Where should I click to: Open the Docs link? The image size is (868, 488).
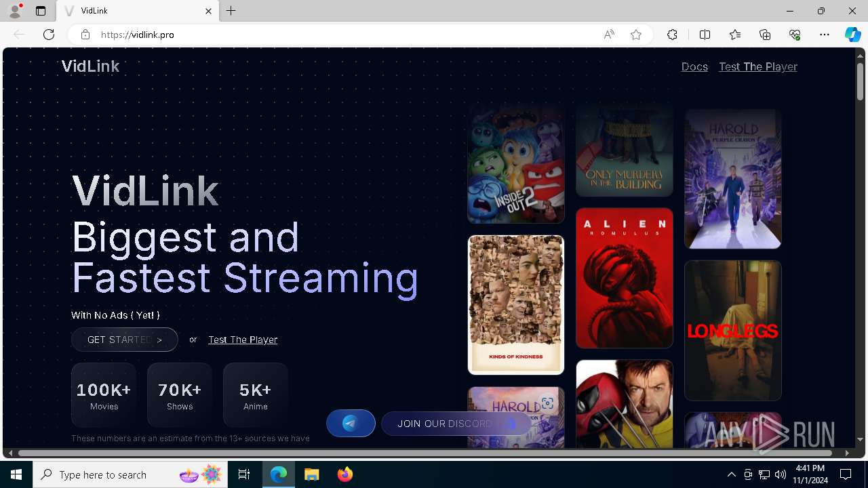(x=694, y=66)
